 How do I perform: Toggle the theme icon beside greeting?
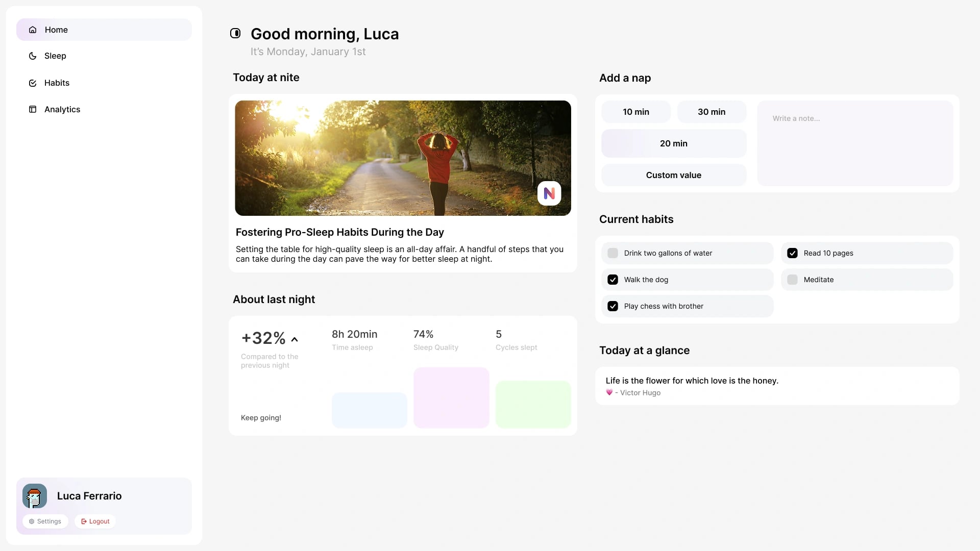235,33
